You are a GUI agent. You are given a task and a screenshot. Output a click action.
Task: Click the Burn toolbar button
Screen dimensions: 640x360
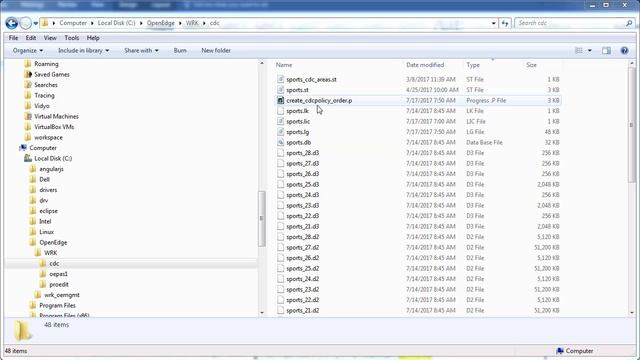click(x=180, y=50)
